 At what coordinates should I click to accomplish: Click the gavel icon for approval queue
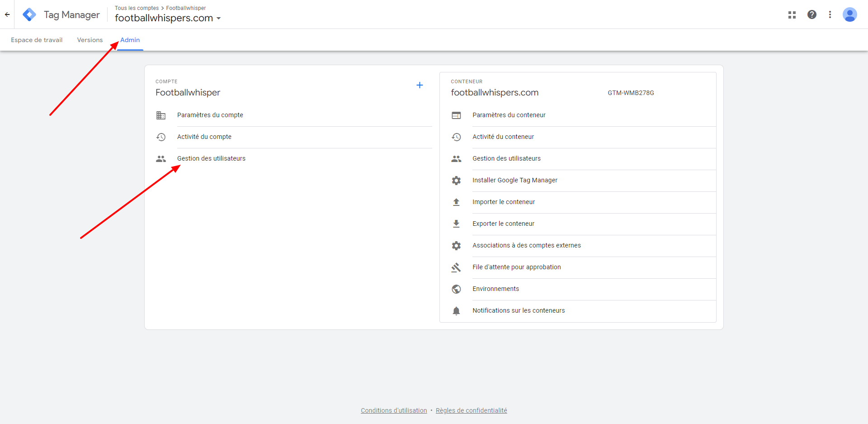(456, 267)
